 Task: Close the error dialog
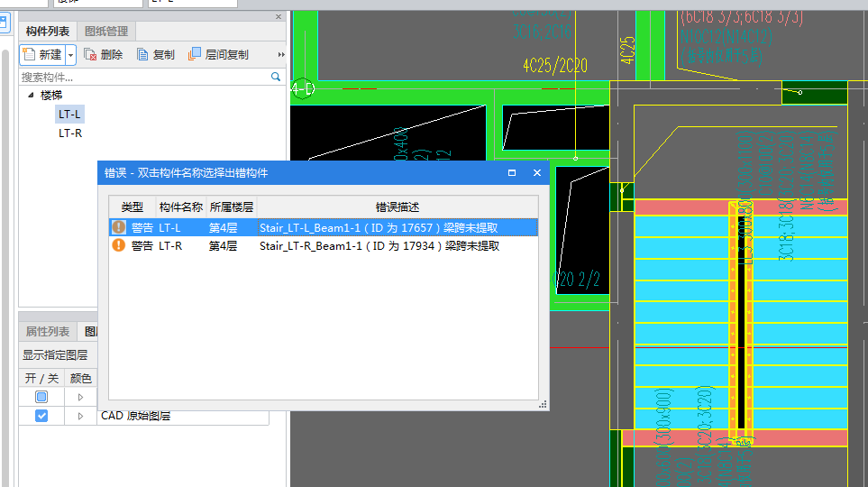(537, 173)
